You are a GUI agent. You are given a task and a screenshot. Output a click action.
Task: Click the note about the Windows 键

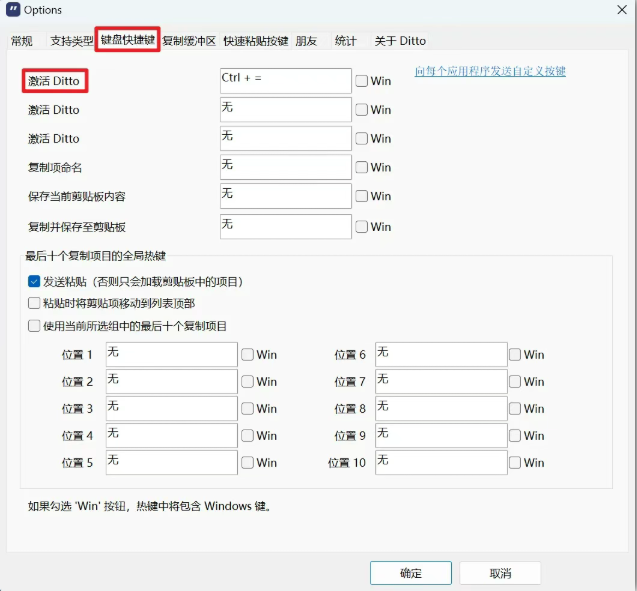(149, 506)
